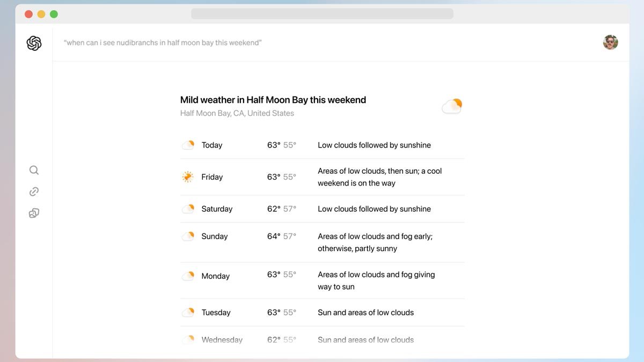Viewport: 644px width, 362px height.
Task: Click the green maximize window button
Action: [54, 14]
